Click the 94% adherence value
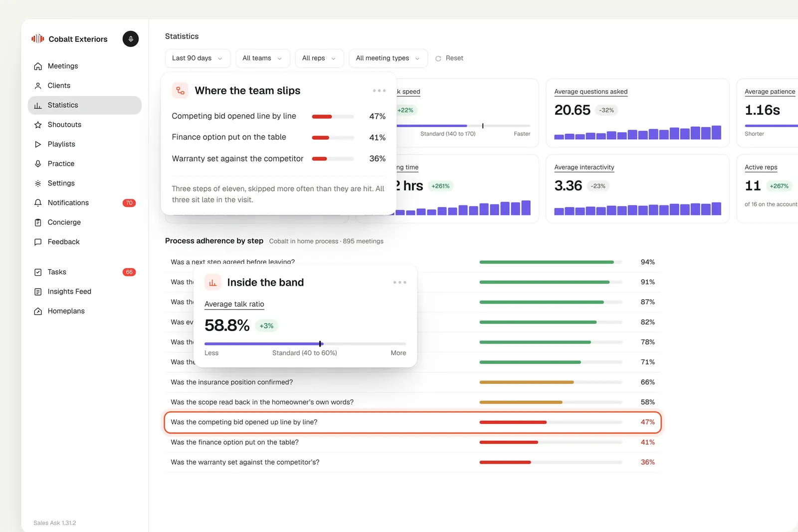The width and height of the screenshot is (798, 532). 647,262
